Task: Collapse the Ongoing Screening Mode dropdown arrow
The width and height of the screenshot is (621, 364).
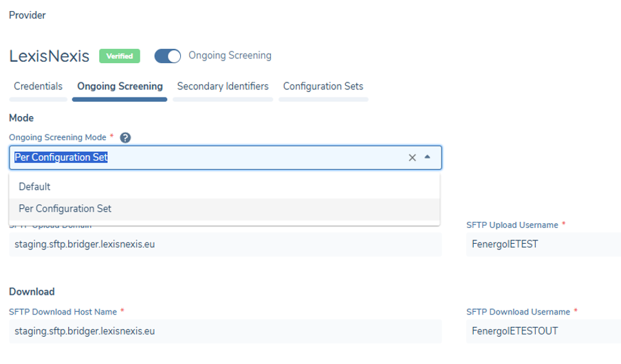Action: tap(427, 157)
